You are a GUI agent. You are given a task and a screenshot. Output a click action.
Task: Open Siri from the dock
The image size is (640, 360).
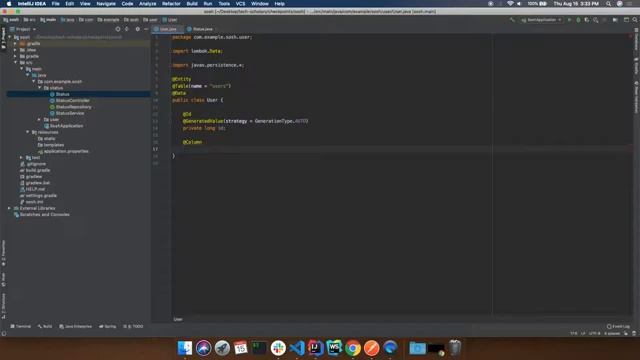(204, 348)
